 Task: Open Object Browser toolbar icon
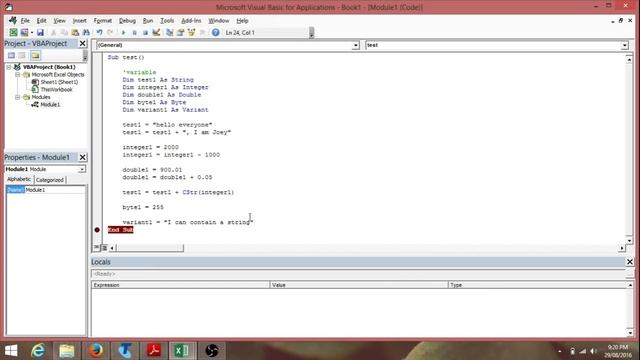[191, 32]
